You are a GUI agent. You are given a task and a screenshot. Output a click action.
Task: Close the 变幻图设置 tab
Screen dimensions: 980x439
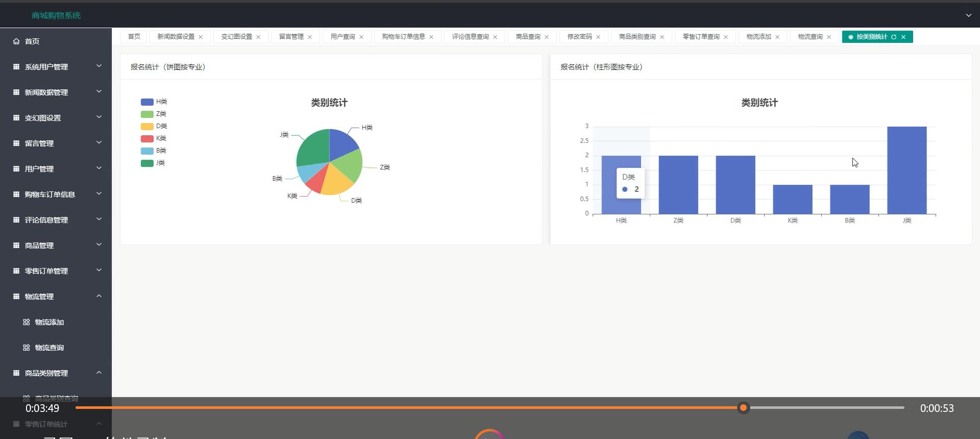[258, 37]
